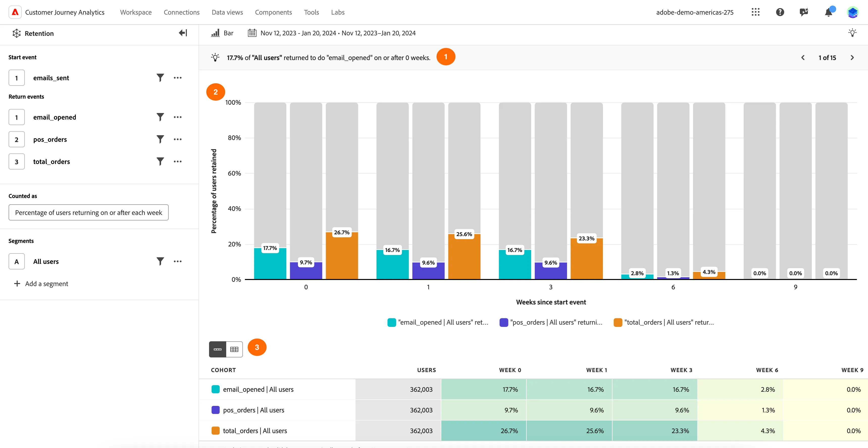Screen dimensions: 868x448
Task: Switch to the compact summary table view
Action: point(218,349)
